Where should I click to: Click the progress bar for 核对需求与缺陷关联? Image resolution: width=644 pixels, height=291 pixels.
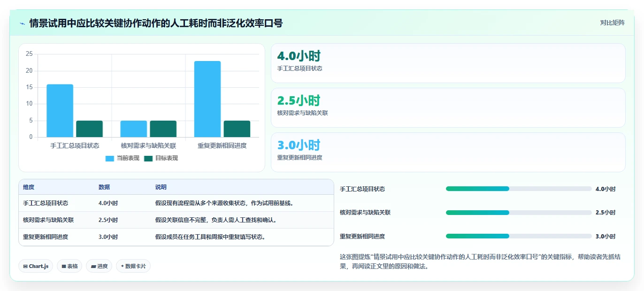coord(519,213)
